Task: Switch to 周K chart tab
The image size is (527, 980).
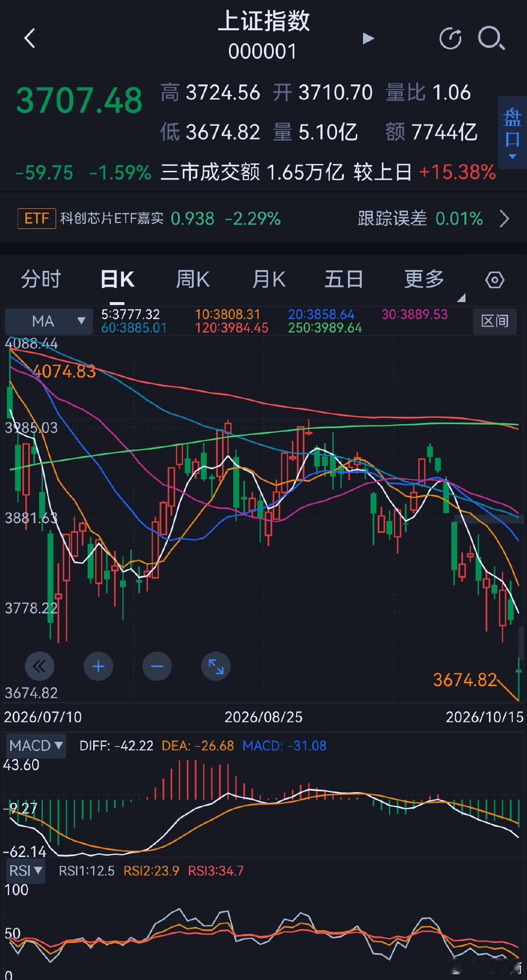Action: point(193,280)
